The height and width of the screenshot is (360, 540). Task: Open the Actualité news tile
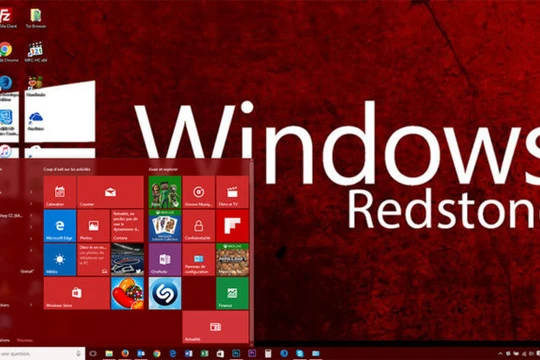click(x=216, y=327)
